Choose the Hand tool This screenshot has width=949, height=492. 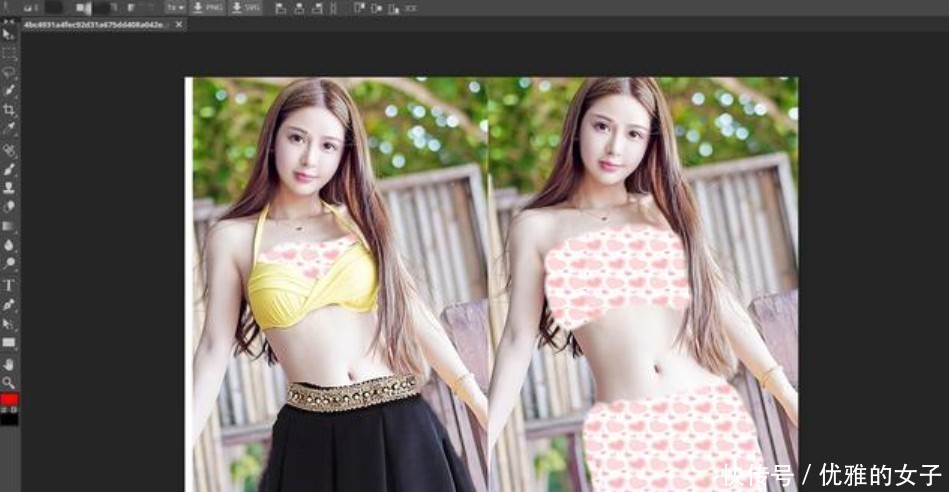(9, 364)
